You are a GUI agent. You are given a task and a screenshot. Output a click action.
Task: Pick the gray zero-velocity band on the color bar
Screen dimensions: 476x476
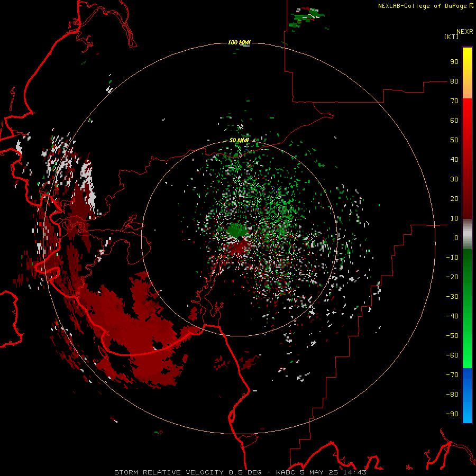467,234
